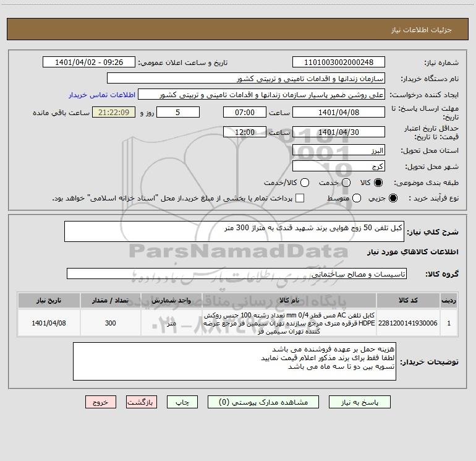Choose the جزیی purchase type radio

tap(393, 198)
